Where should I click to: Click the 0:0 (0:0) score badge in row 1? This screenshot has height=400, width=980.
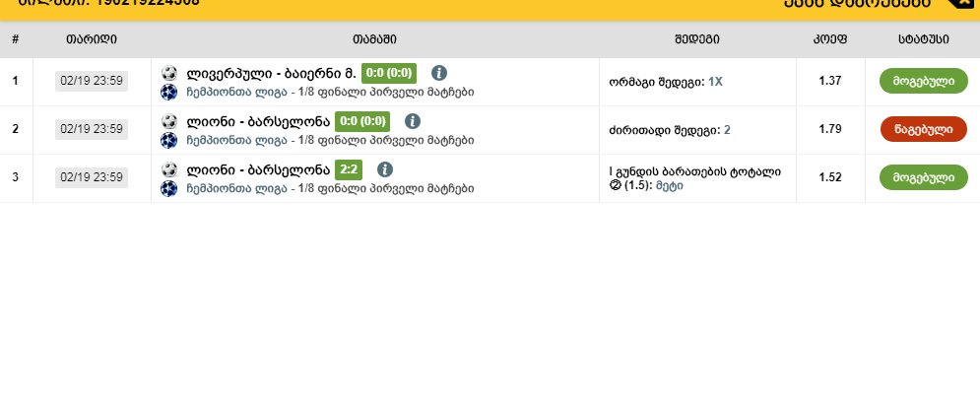coord(389,73)
